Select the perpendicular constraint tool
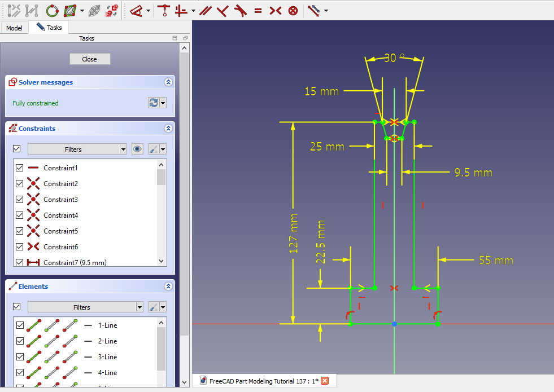The height and width of the screenshot is (392, 554). click(223, 10)
